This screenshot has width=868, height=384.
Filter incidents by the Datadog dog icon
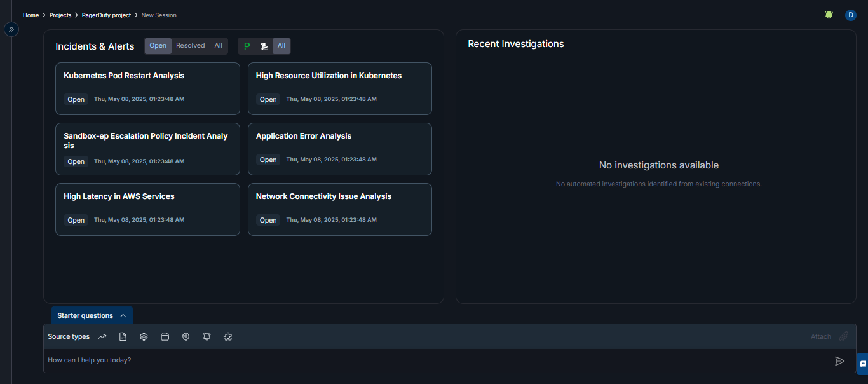(x=264, y=46)
